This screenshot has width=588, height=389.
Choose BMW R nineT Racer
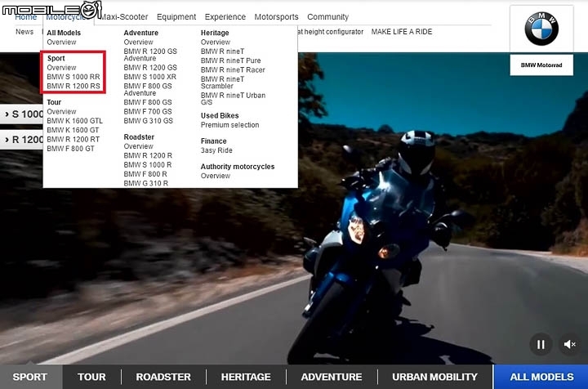[x=233, y=69]
